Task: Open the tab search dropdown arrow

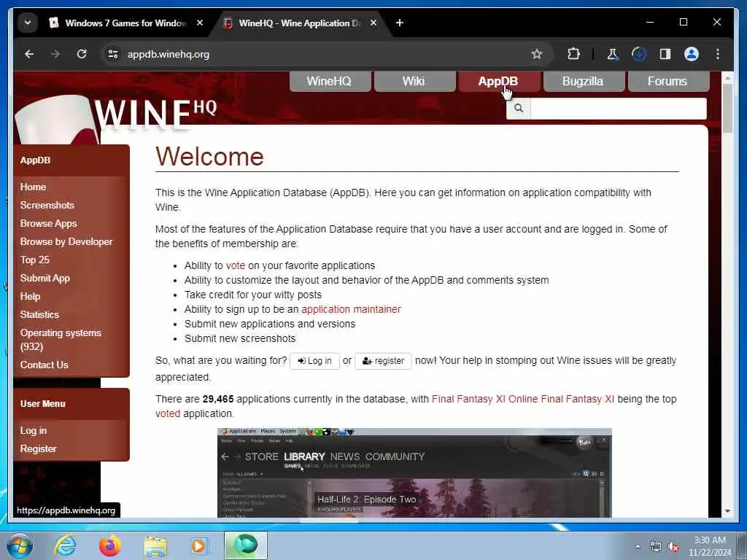Action: 28,23
